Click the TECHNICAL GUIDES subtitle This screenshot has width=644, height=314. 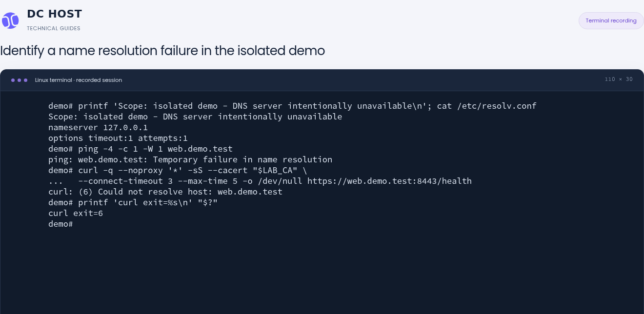click(54, 28)
